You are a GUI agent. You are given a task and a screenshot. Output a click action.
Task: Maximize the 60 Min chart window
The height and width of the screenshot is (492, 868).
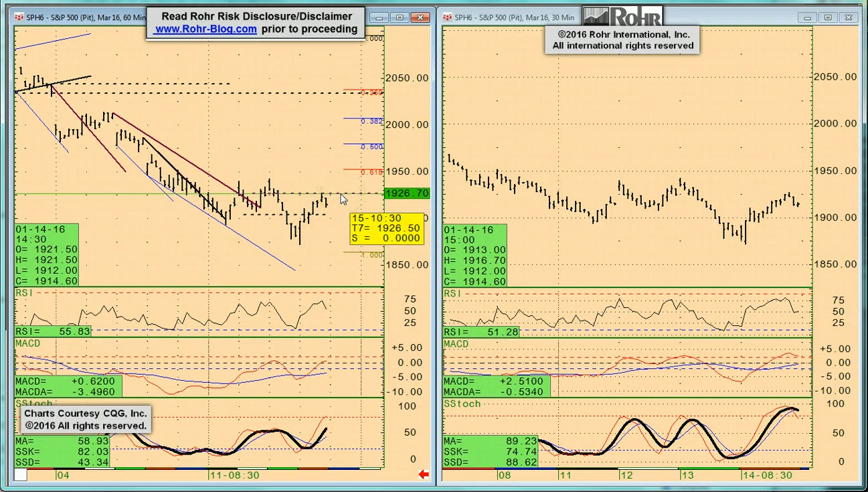click(x=400, y=17)
